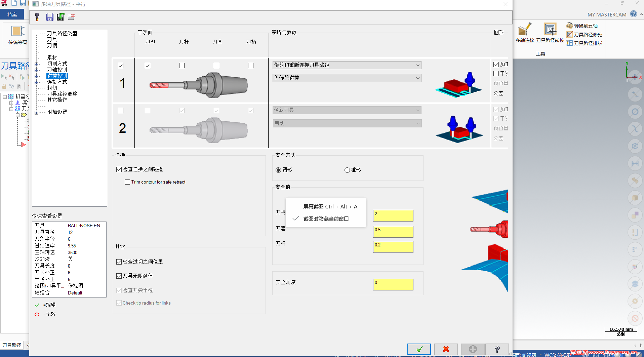
Task: Click the question mark help button
Action: point(497,349)
